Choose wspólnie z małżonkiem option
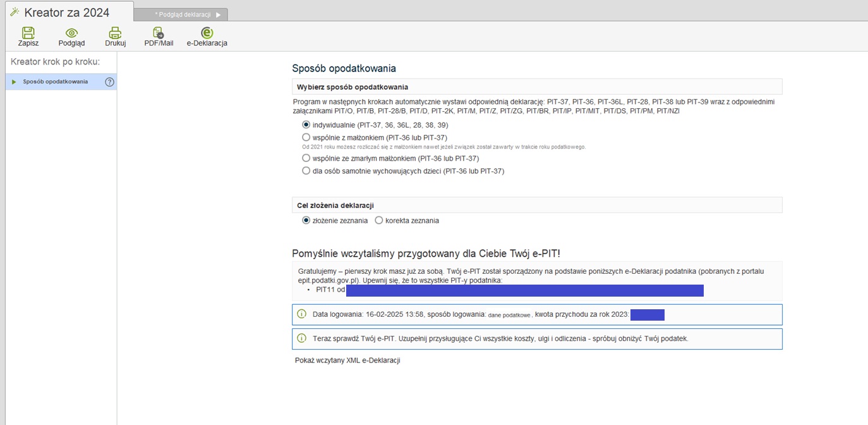 [306, 137]
